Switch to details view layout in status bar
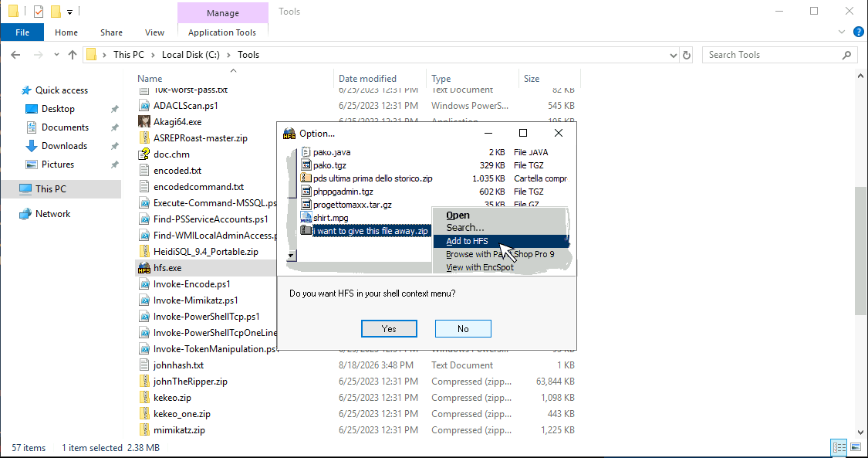This screenshot has height=458, width=868. click(839, 447)
